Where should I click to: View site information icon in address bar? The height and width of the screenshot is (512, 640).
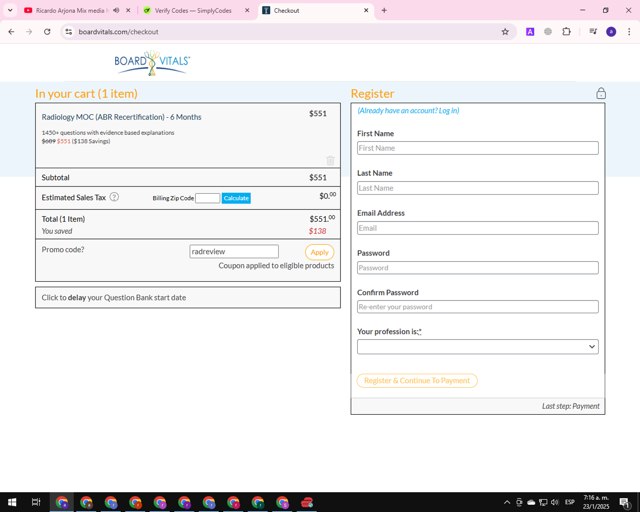(69, 31)
